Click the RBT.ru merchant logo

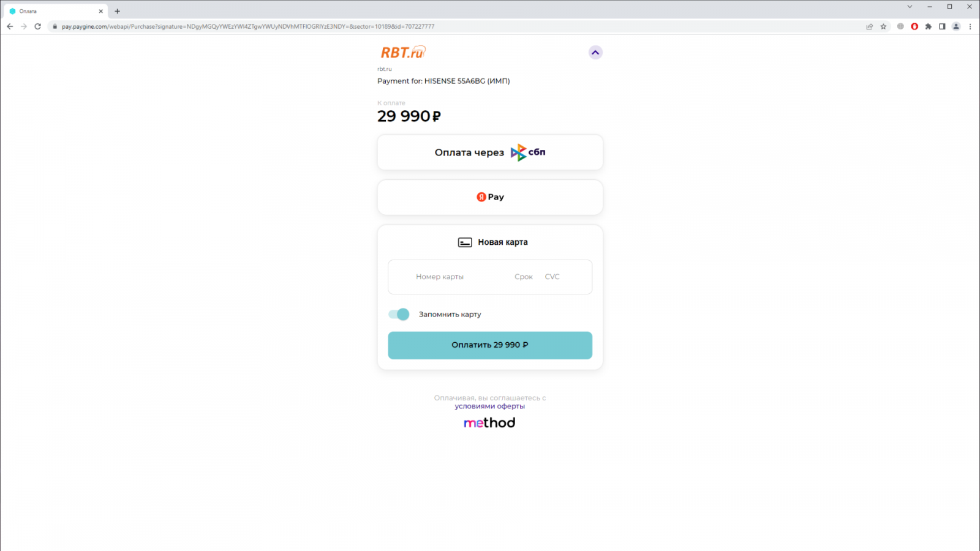(x=403, y=53)
